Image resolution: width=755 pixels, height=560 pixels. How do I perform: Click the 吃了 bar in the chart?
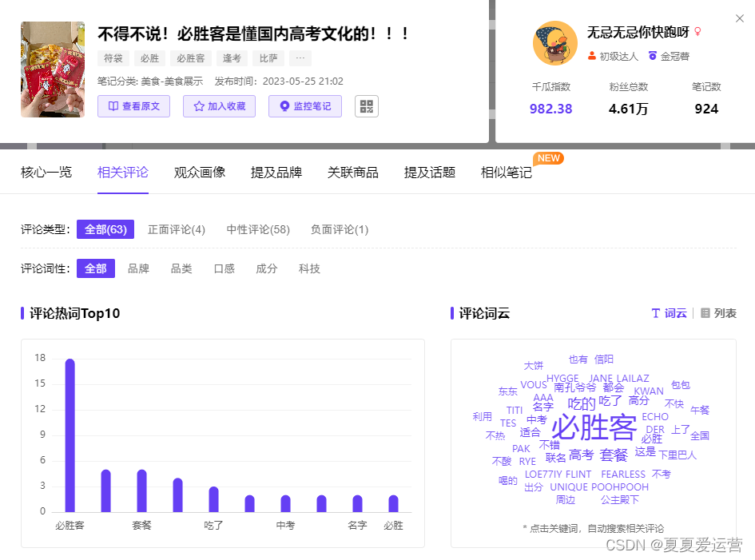click(x=213, y=499)
